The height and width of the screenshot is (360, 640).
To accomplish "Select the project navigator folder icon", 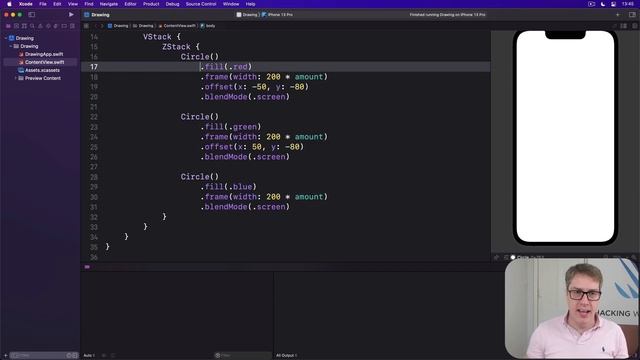I will click(x=8, y=26).
